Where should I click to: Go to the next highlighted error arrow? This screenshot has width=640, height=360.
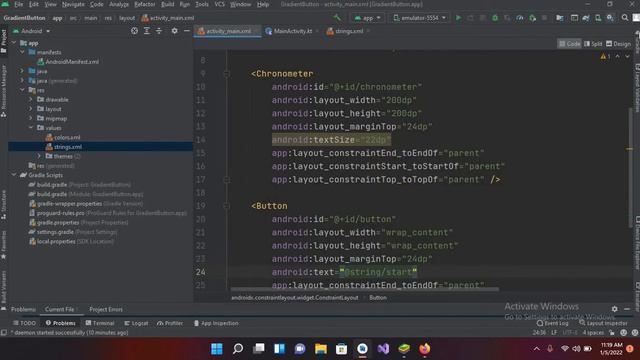coord(627,56)
